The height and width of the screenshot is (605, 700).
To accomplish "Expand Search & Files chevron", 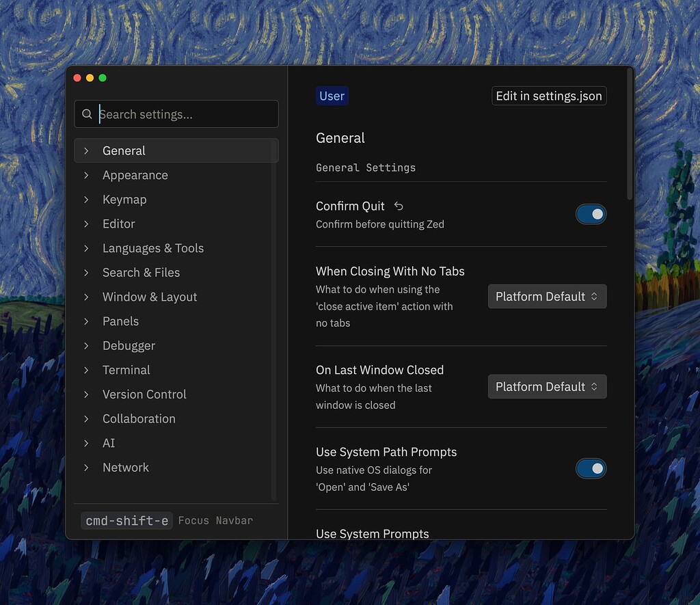I will pyautogui.click(x=86, y=273).
